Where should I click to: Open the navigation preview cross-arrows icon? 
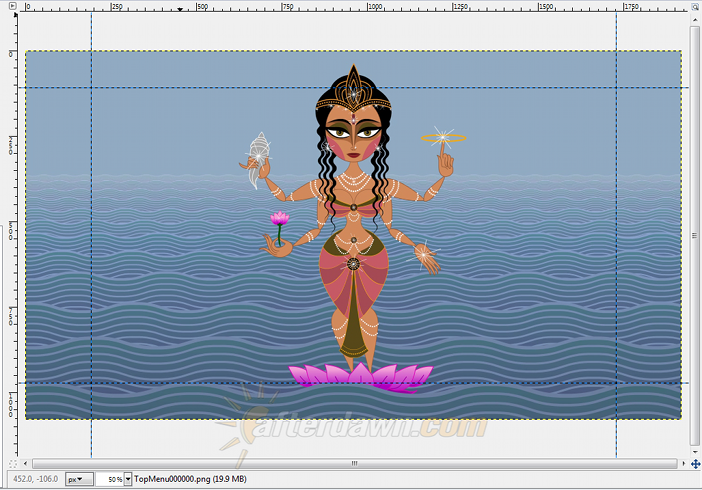(695, 464)
